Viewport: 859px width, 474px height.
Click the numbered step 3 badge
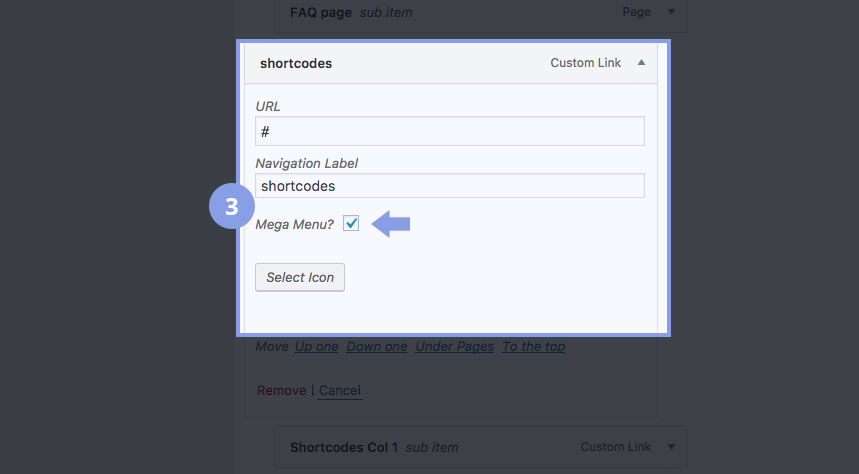tap(231, 207)
